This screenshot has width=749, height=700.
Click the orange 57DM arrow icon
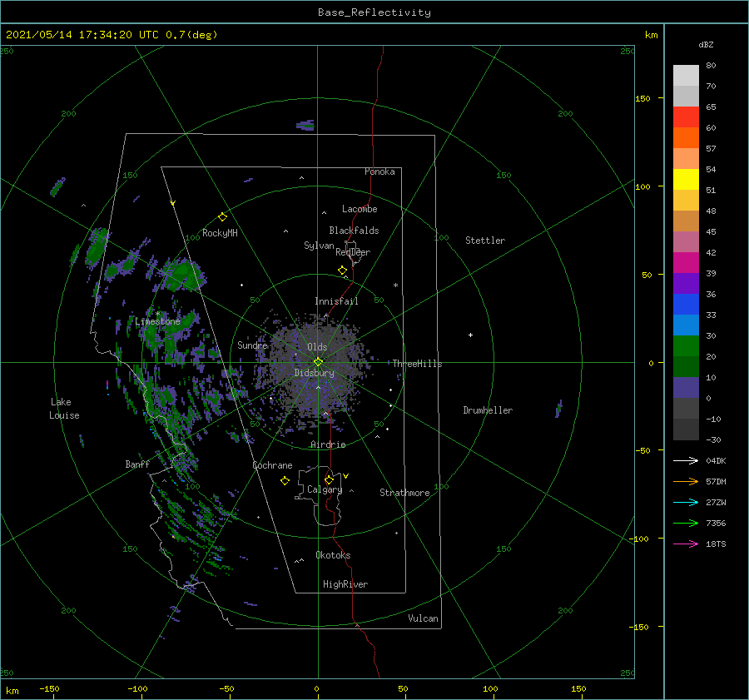(x=686, y=482)
